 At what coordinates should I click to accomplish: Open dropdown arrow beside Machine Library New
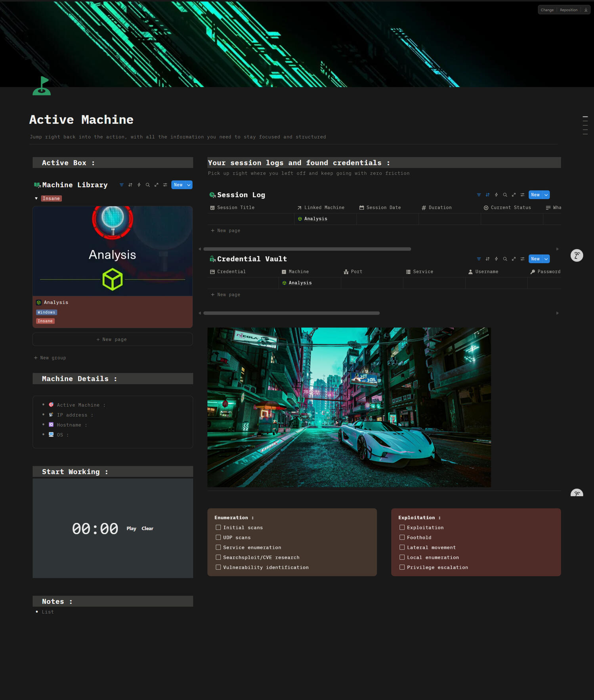189,185
